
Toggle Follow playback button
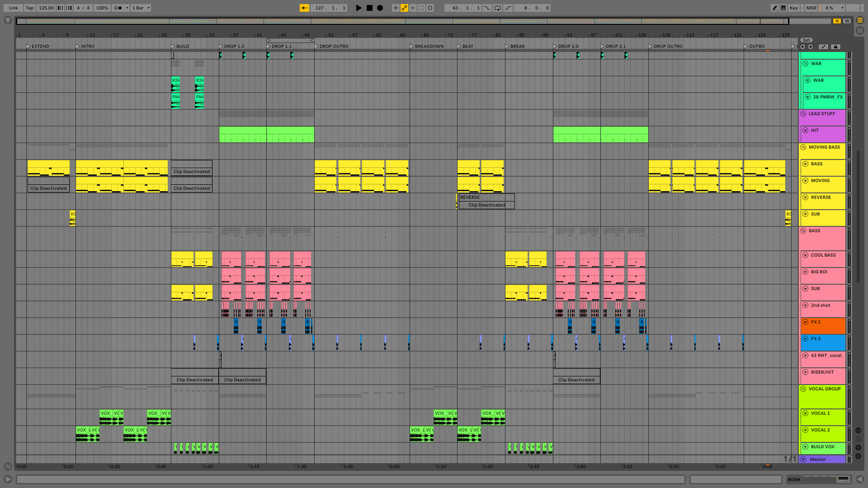(304, 8)
